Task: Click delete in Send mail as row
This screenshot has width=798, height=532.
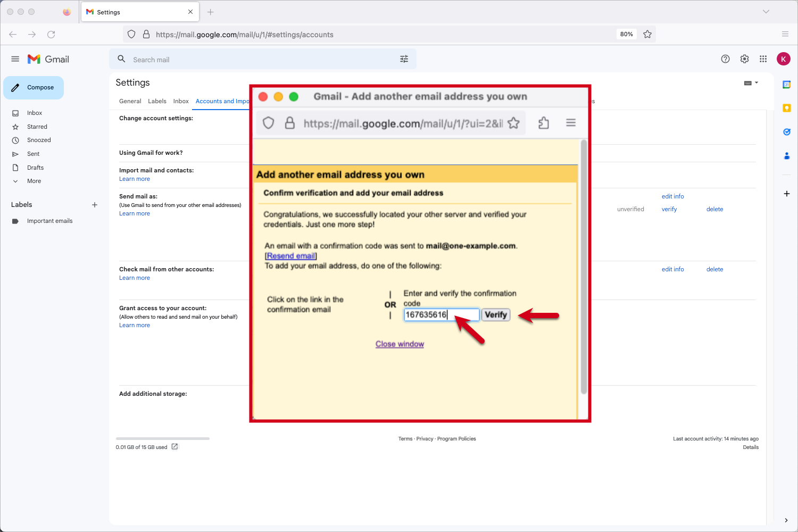Action: click(714, 210)
